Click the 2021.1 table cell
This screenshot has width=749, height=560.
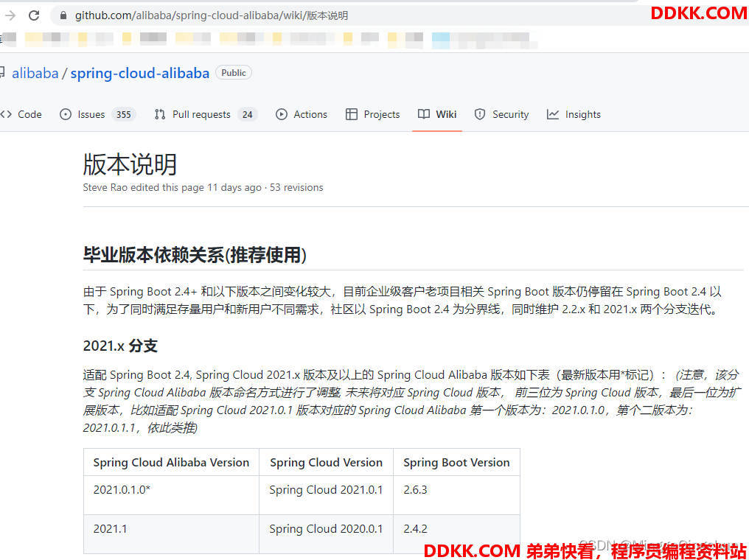coord(172,533)
